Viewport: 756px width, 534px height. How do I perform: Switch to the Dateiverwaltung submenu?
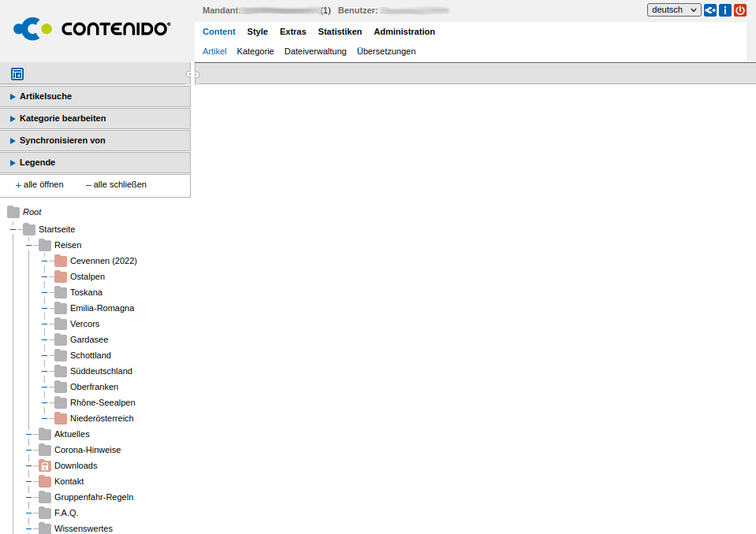(315, 51)
